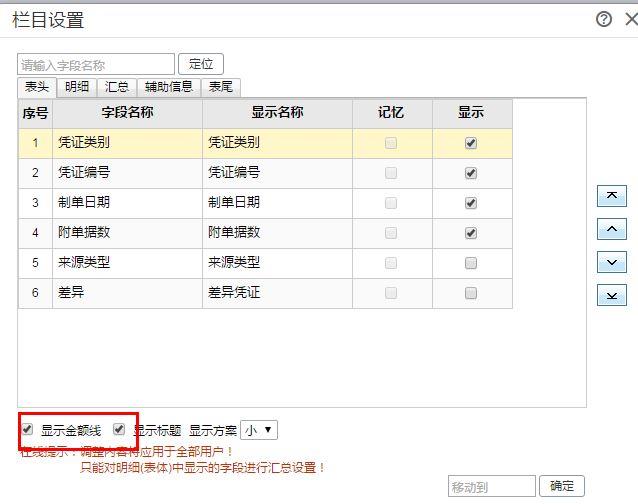Select 来源类型 in field name column

click(127, 263)
